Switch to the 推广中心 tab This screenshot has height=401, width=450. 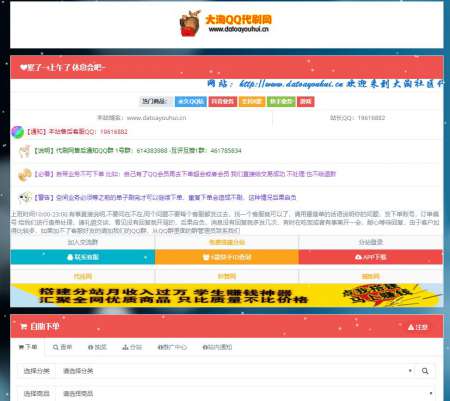coord(172,347)
